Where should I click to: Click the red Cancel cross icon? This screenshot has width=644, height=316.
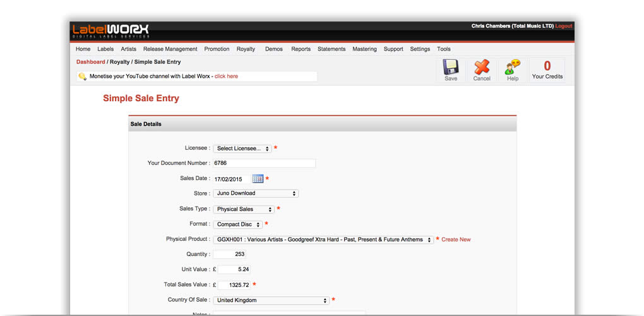point(482,67)
